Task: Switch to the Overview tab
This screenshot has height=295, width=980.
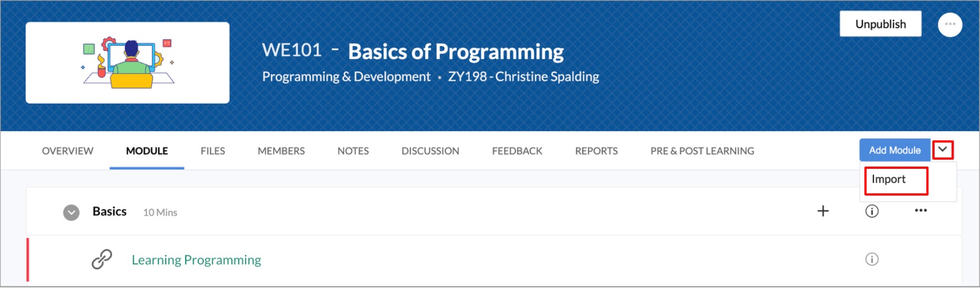Action: [67, 151]
